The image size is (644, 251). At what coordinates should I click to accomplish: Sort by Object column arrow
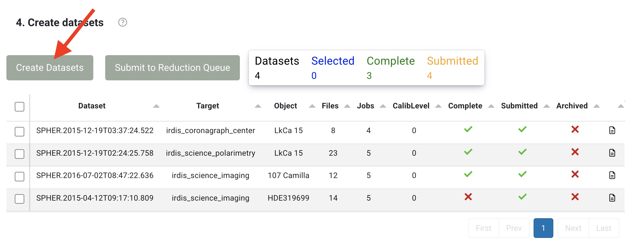(312, 106)
